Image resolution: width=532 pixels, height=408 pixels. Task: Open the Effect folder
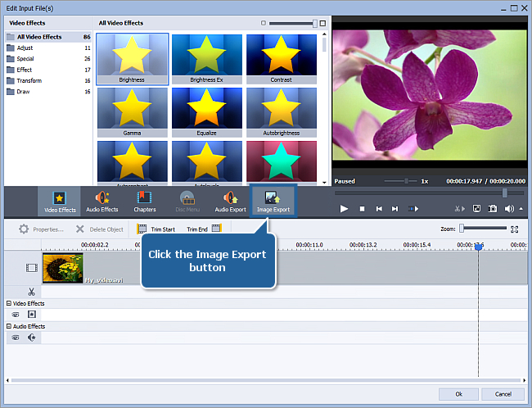tap(48, 70)
